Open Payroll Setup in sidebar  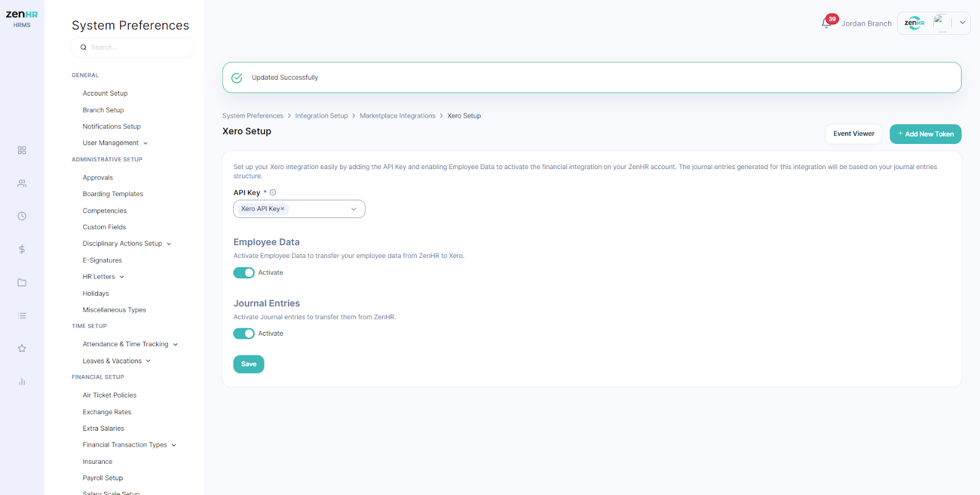coord(103,478)
